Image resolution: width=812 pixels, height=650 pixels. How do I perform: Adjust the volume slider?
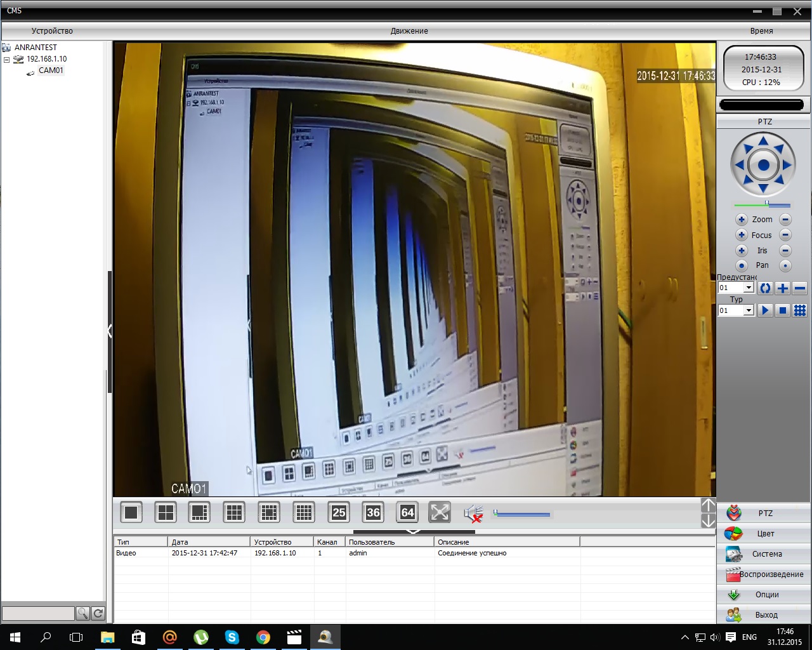tap(521, 514)
